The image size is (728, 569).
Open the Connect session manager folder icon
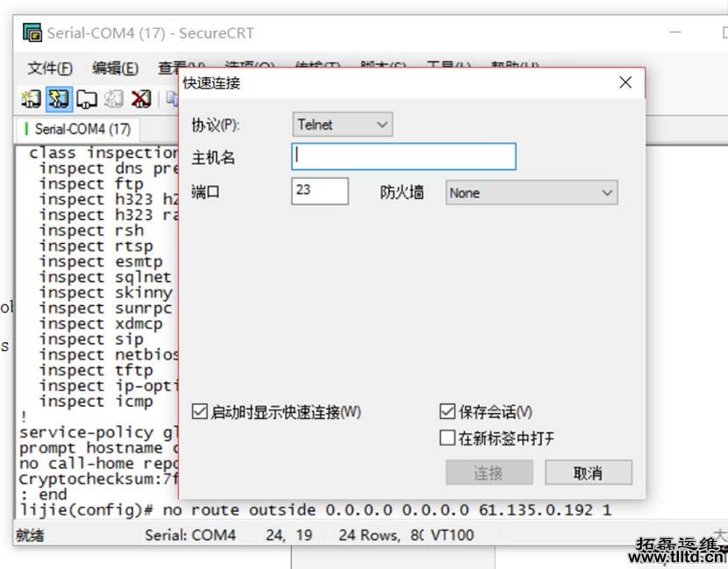click(85, 99)
